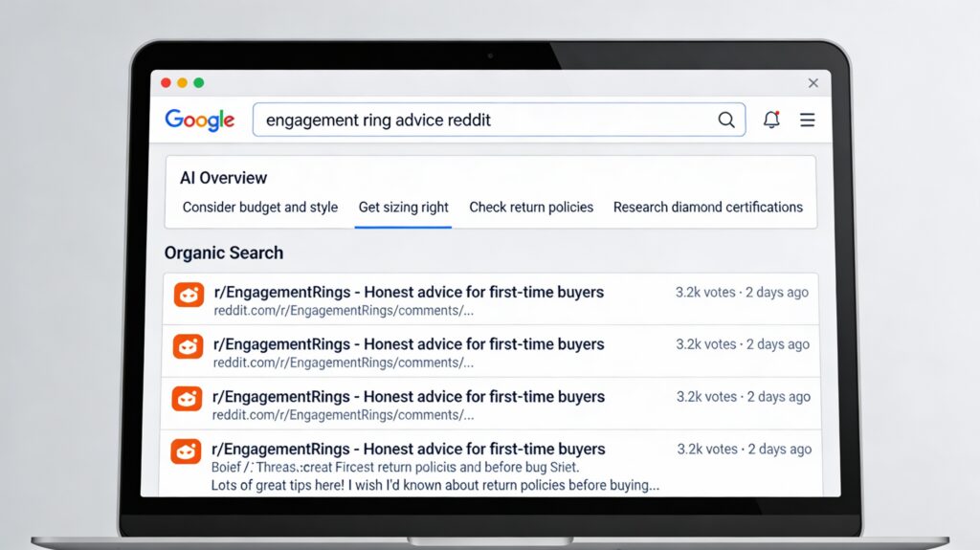Open the third r/EngagementRings result title
The width and height of the screenshot is (980, 550).
[x=409, y=397]
